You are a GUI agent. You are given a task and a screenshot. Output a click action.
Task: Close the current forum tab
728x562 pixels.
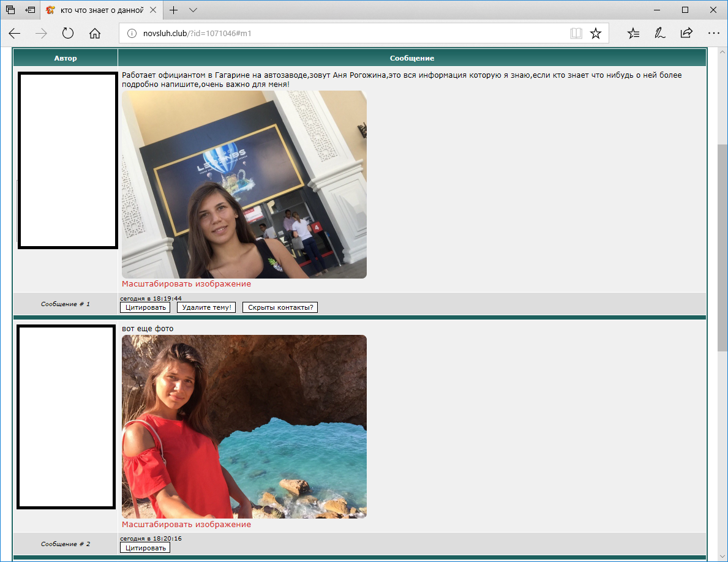(x=152, y=10)
